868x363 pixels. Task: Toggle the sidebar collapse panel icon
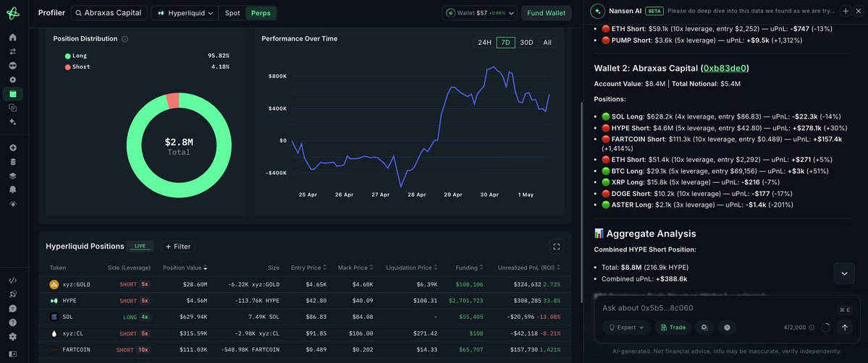13,354
